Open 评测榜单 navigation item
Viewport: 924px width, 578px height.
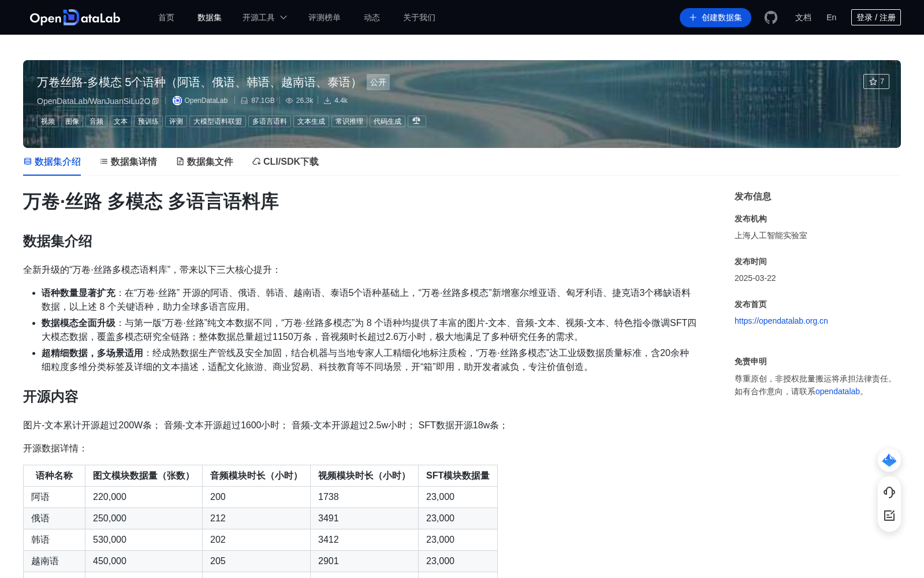[x=325, y=17]
